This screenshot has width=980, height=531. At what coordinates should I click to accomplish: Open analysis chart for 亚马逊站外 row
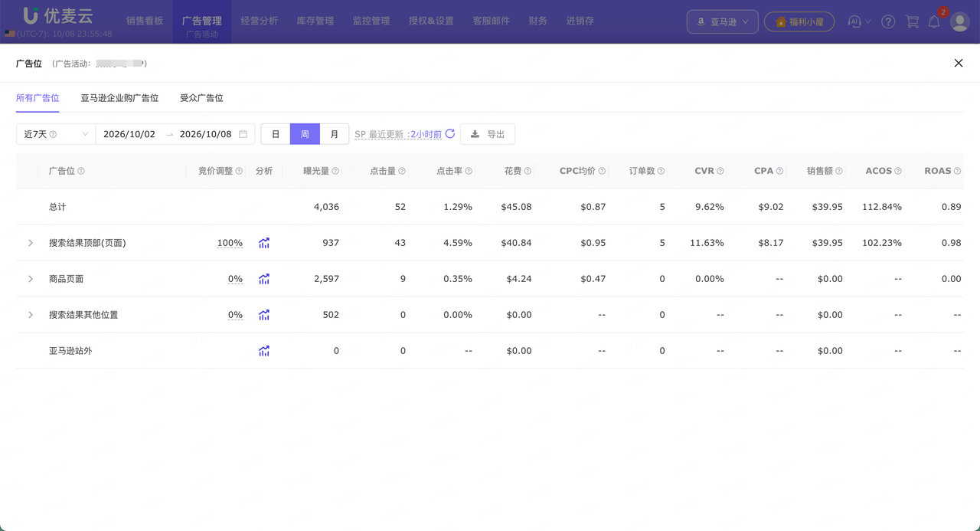pyautogui.click(x=264, y=351)
